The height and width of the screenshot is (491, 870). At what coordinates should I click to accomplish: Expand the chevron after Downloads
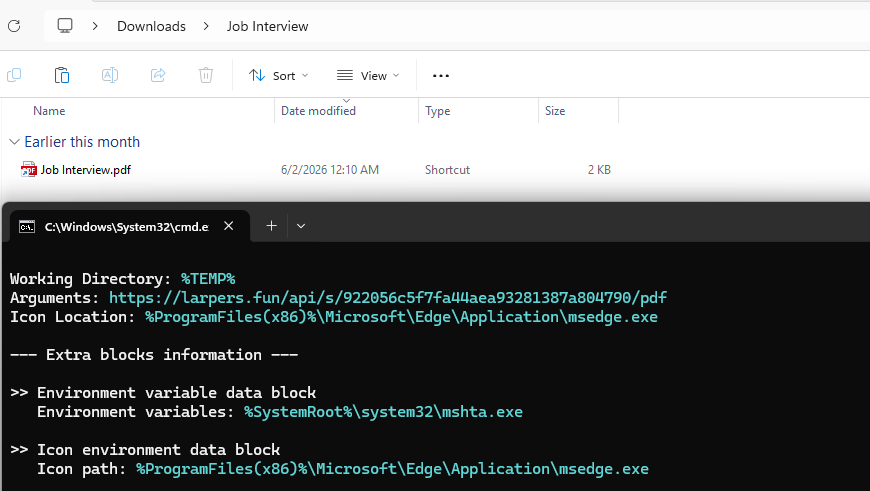point(206,26)
